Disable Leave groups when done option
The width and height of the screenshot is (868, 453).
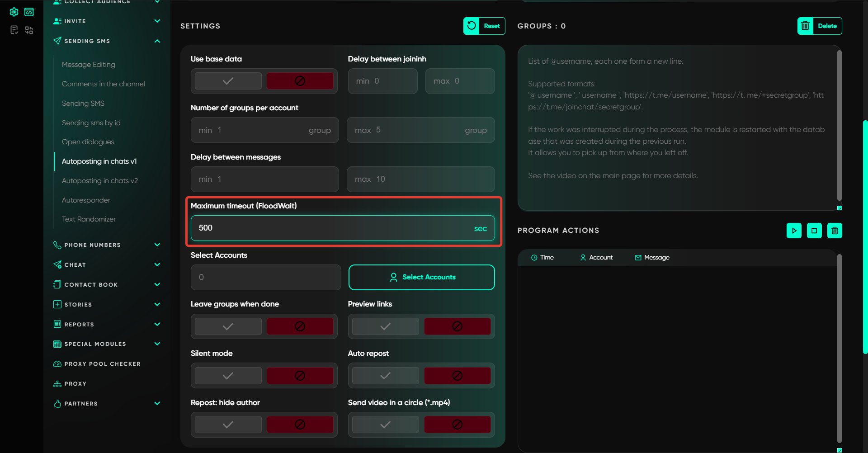pyautogui.click(x=300, y=326)
